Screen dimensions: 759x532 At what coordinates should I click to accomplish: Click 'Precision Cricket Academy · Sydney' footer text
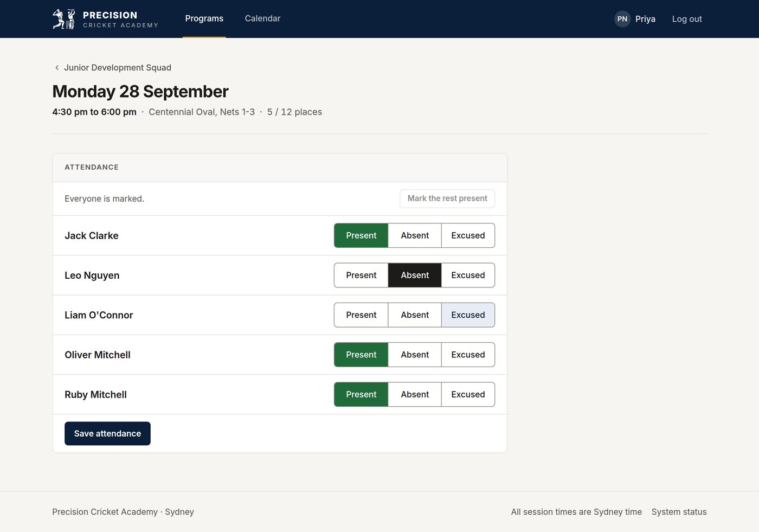123,512
